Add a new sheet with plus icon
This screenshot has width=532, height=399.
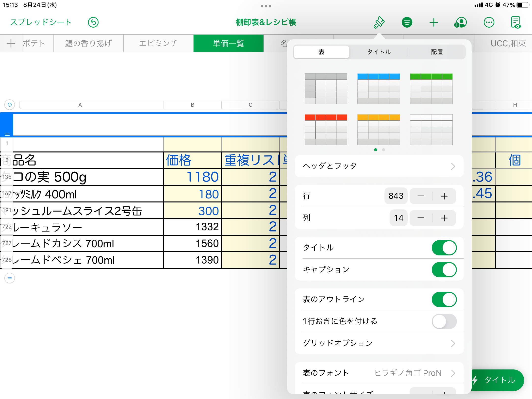[x=11, y=43]
